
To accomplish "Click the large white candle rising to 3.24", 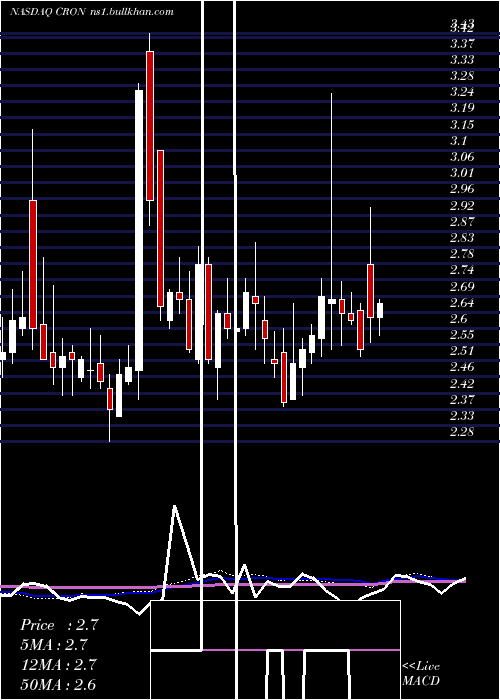I will [x=139, y=230].
